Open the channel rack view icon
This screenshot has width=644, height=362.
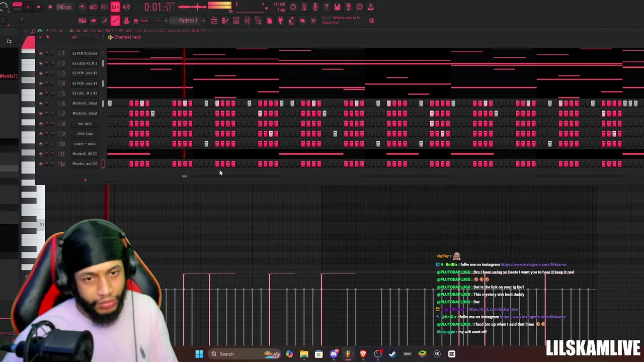[236, 21]
